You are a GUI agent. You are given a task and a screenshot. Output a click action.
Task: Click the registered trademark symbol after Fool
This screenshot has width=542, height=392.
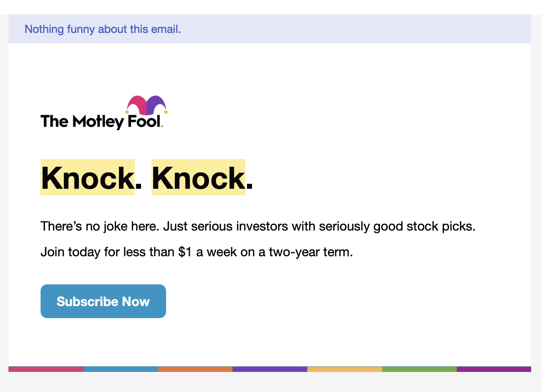pyautogui.click(x=162, y=125)
